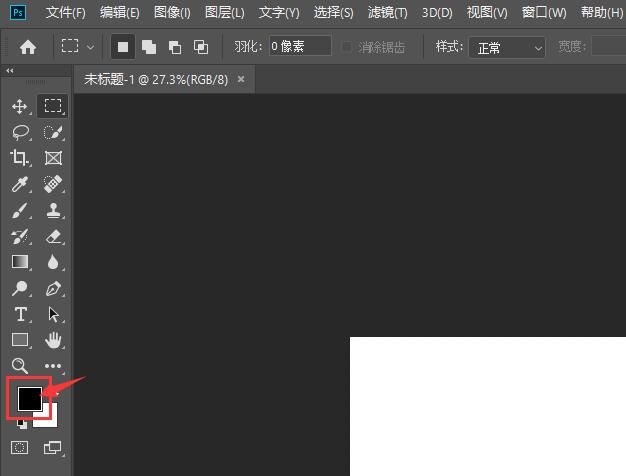
Task: Open the 样式 dropdown showing 正常
Action: pyautogui.click(x=507, y=48)
